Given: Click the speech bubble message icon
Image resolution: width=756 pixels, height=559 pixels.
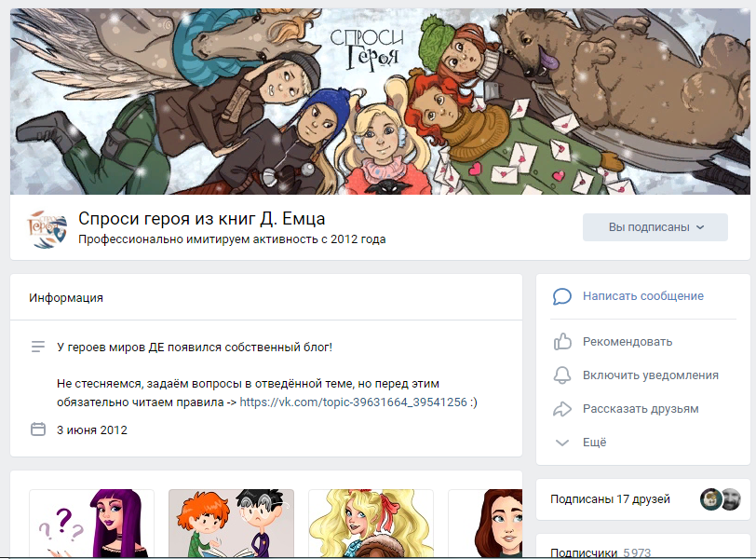Looking at the screenshot, I should 561,296.
